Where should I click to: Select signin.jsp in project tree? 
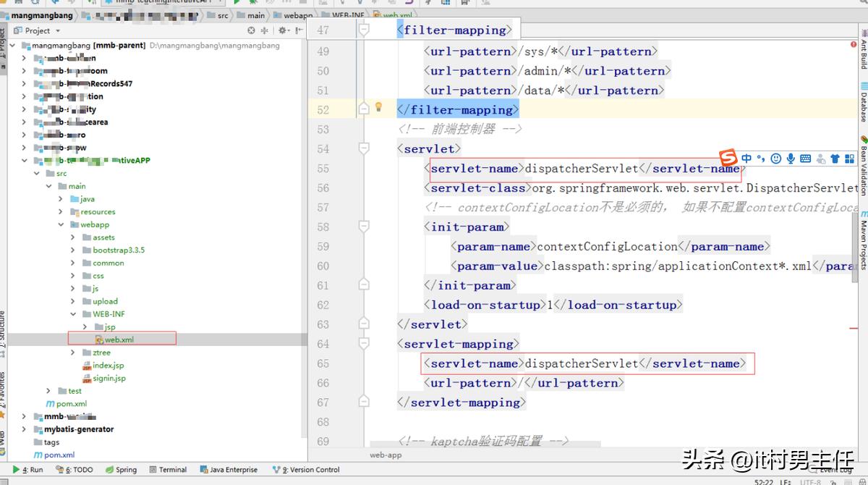point(103,378)
